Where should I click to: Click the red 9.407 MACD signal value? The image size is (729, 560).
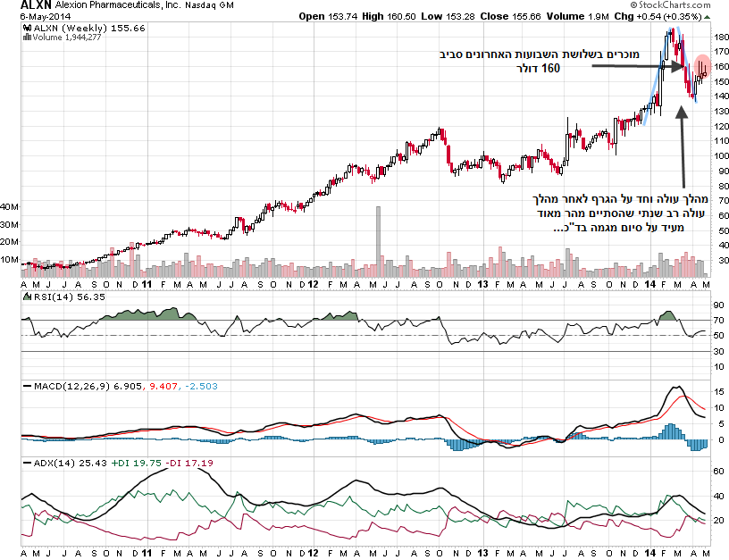(x=163, y=386)
